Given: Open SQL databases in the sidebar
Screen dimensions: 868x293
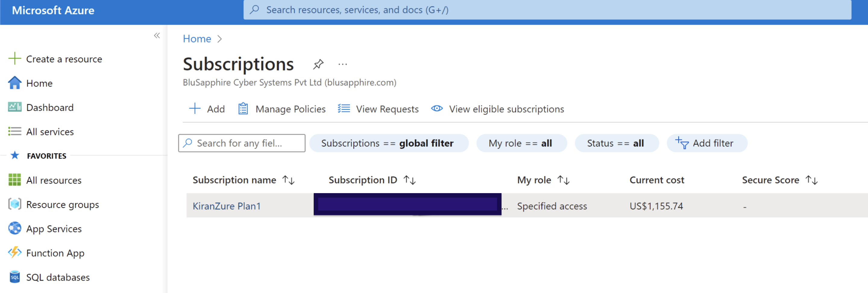Looking at the screenshot, I should point(58,277).
